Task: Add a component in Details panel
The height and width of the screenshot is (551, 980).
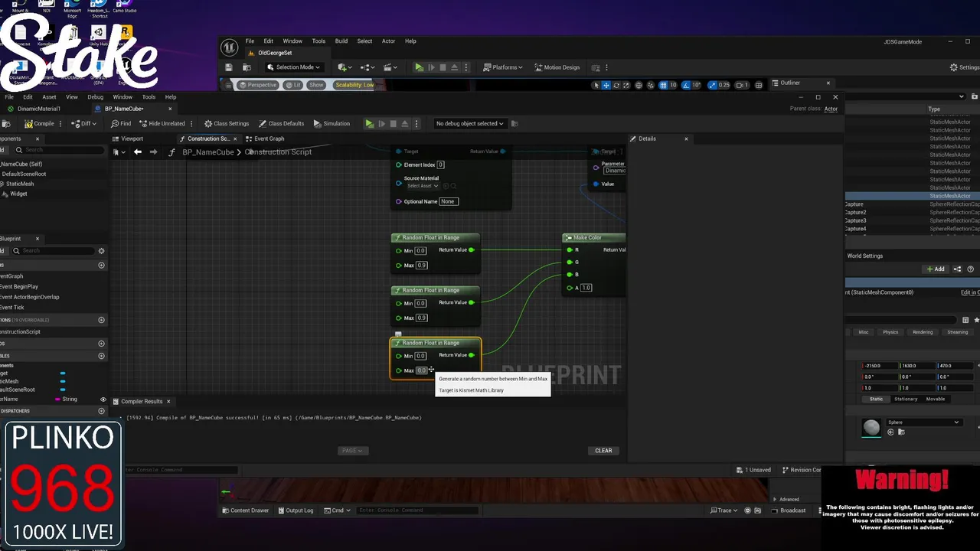Action: [x=936, y=269]
